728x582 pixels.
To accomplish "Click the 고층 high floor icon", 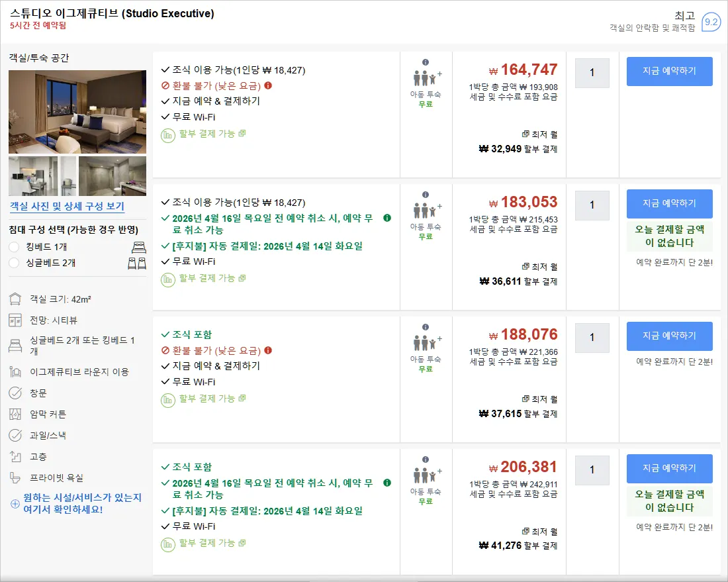I will [15, 457].
